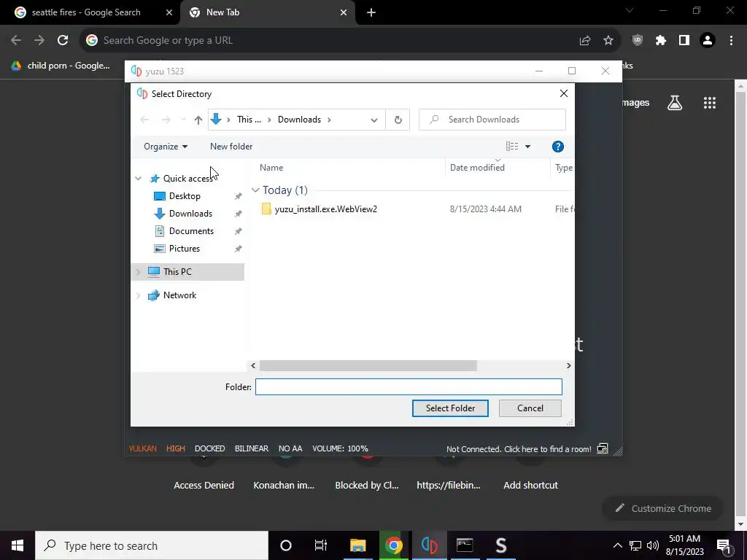Image resolution: width=747 pixels, height=560 pixels.
Task: Click VOLUME: 100% in yuzu status bar
Action: coord(340,448)
